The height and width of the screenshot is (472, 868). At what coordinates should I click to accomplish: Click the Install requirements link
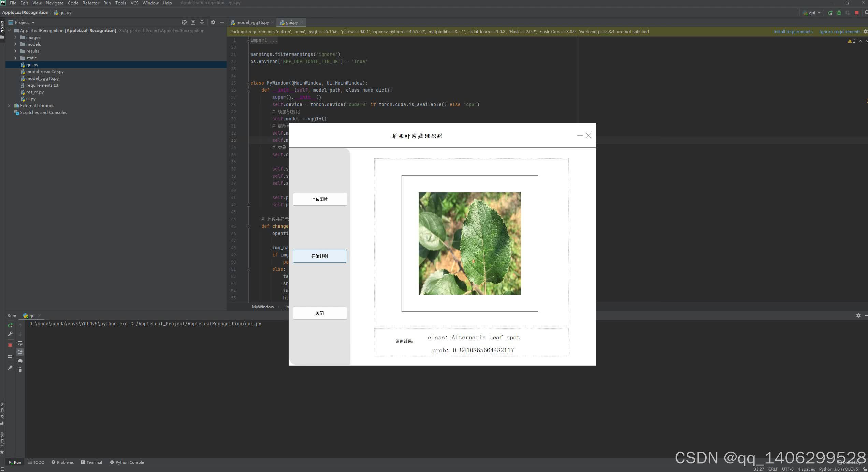coord(793,32)
